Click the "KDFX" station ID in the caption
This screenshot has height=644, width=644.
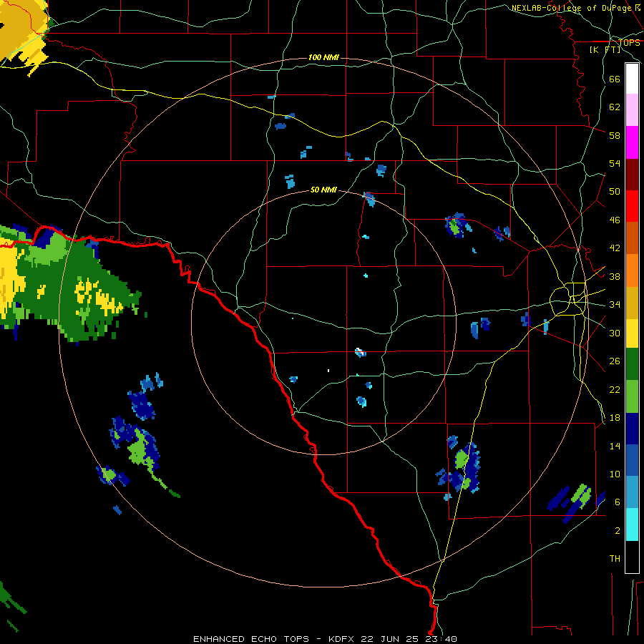[x=342, y=639]
